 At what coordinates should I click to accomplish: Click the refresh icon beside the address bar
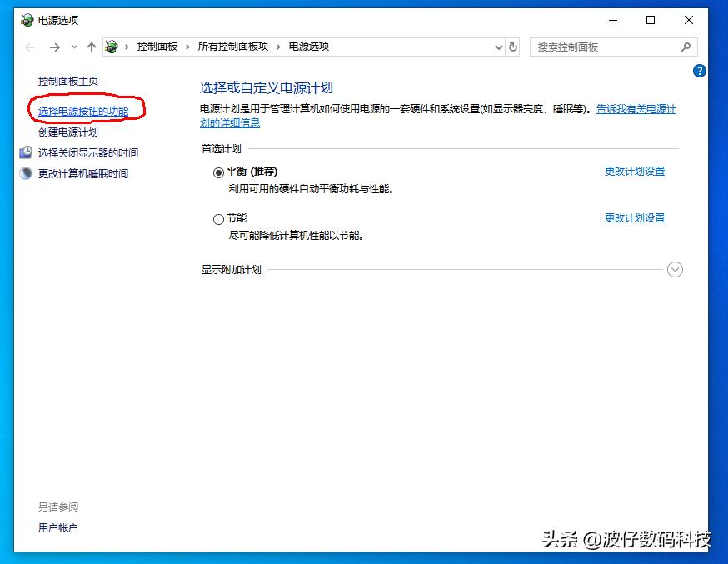pos(514,47)
